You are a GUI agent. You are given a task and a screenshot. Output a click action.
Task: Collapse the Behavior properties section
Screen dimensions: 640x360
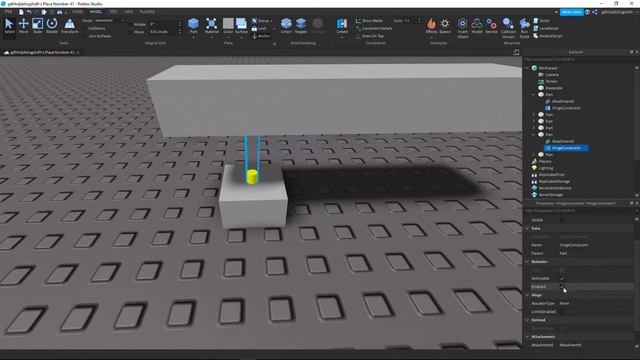527,262
